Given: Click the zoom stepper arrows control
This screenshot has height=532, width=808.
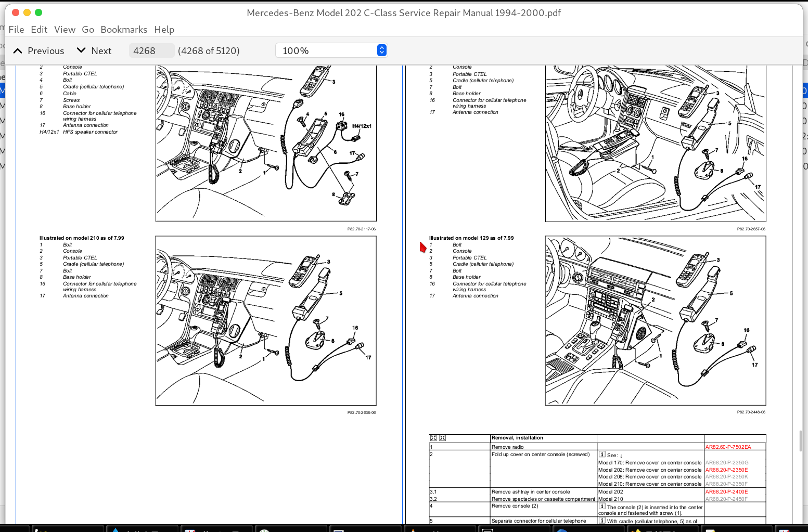Looking at the screenshot, I should [381, 50].
